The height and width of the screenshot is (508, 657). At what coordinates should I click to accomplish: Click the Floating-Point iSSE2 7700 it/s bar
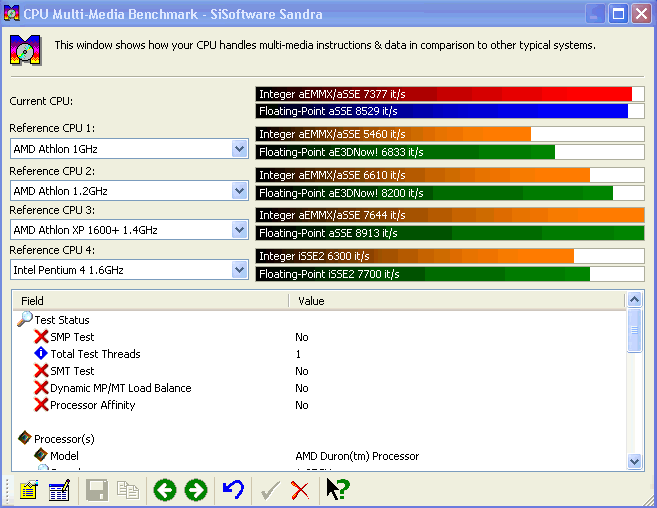tap(450, 274)
